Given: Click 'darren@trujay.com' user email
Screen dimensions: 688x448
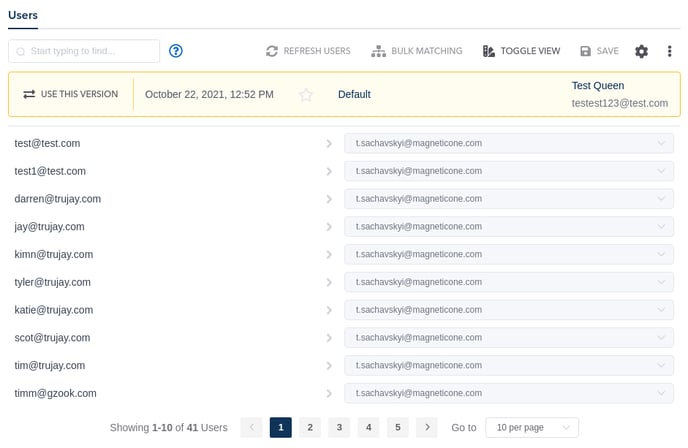Looking at the screenshot, I should 57,199.
